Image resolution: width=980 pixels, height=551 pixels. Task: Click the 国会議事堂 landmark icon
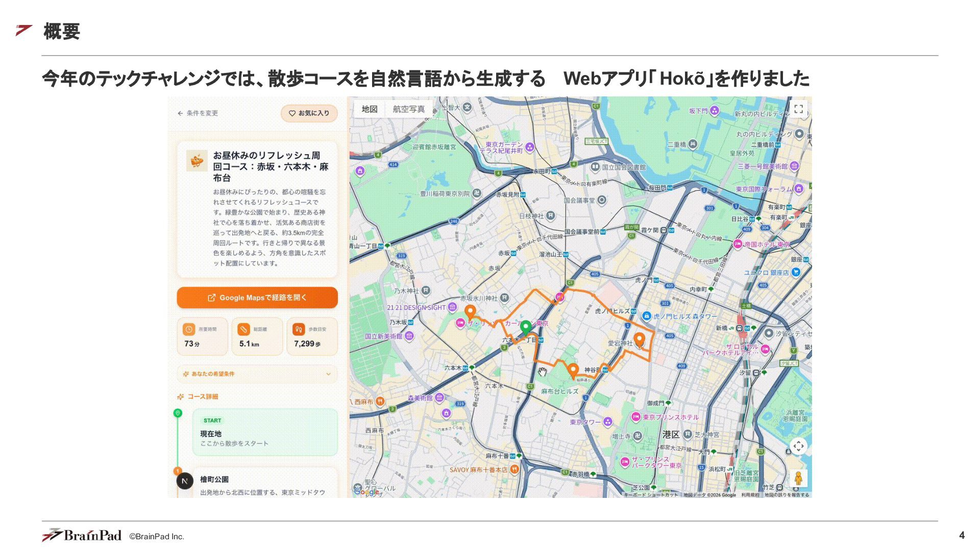click(x=602, y=200)
